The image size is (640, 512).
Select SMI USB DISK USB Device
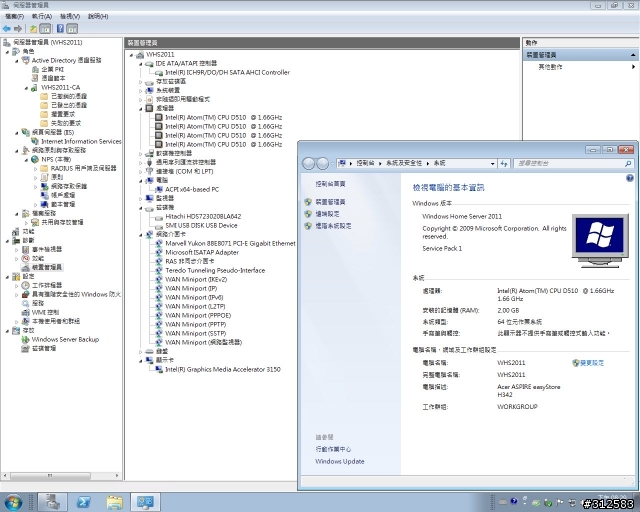201,225
